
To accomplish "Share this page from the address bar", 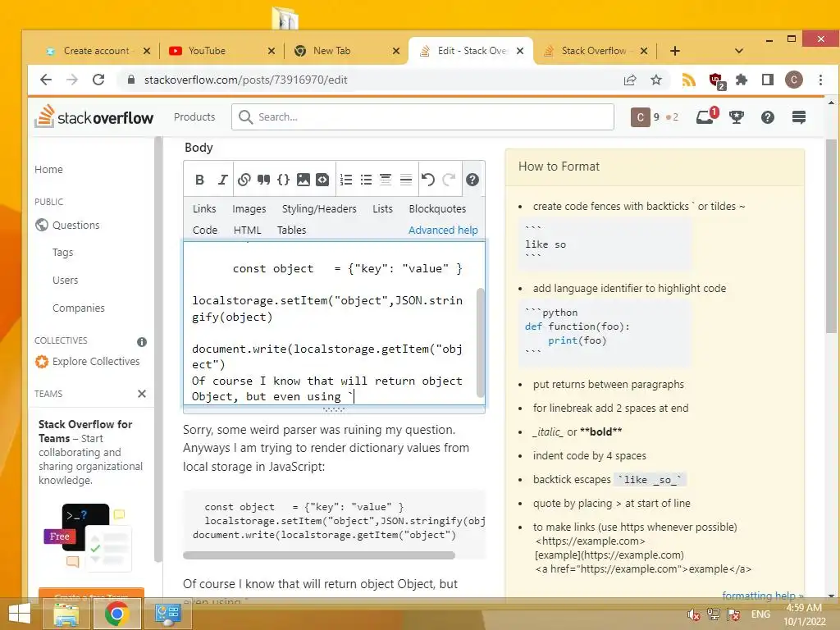I will [x=630, y=80].
